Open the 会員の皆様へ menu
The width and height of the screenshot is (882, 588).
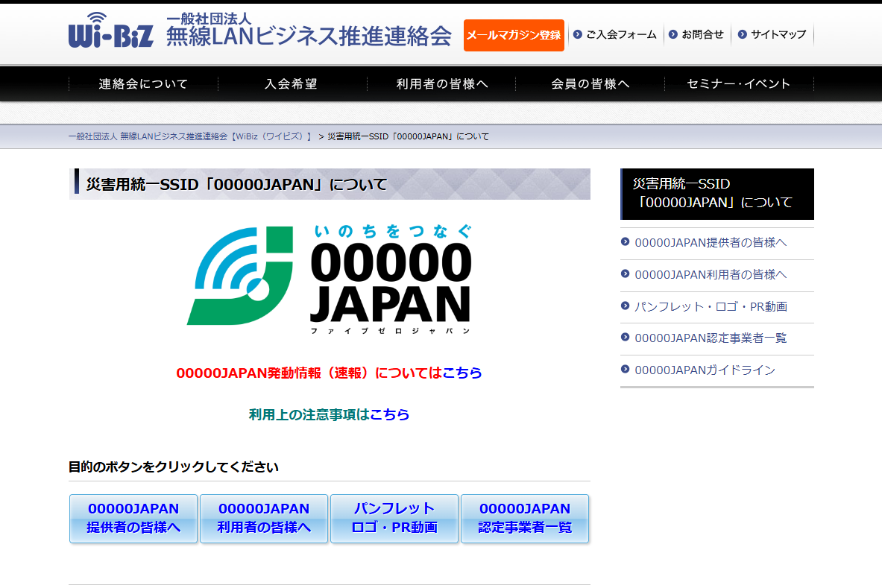click(590, 83)
